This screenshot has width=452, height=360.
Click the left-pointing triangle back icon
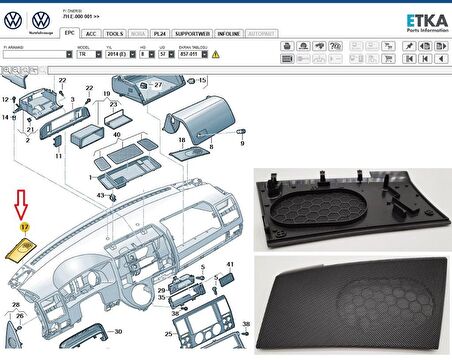click(x=441, y=59)
